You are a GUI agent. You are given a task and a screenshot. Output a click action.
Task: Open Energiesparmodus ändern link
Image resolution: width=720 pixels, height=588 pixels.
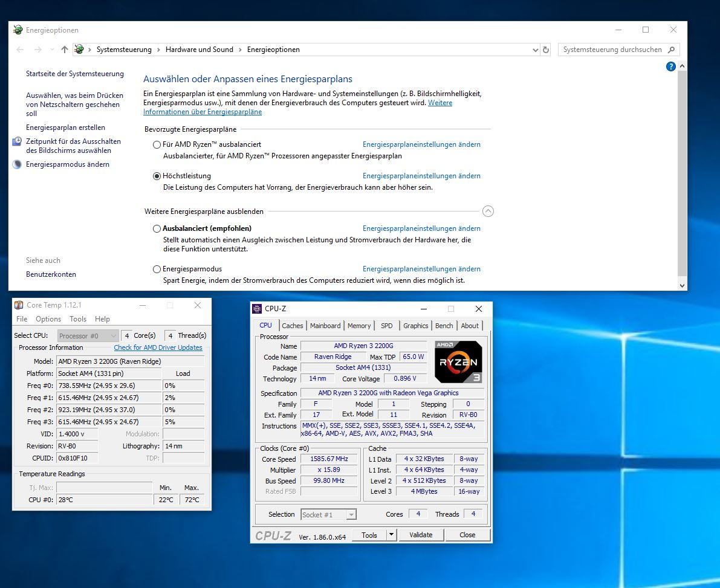(x=68, y=164)
